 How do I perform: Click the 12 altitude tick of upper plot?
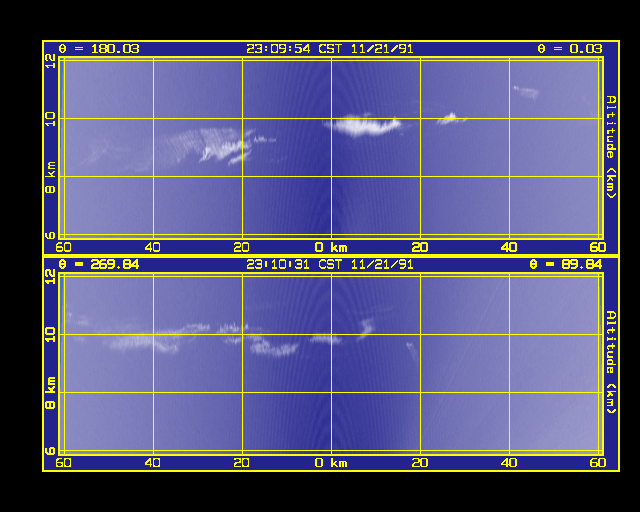[50, 62]
